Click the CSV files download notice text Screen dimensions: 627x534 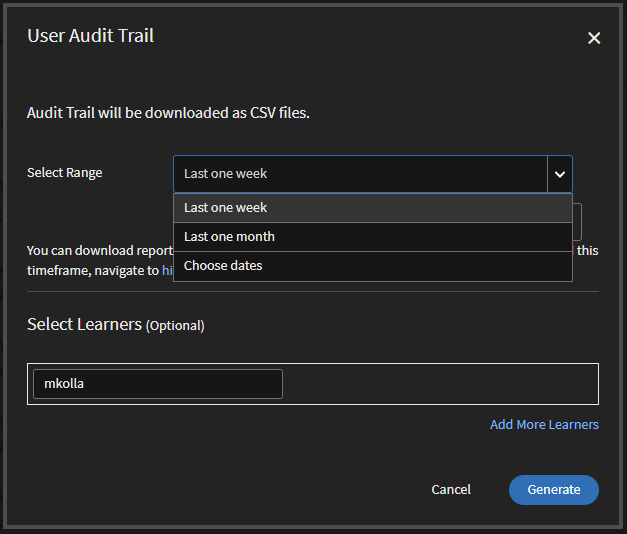pos(168,113)
